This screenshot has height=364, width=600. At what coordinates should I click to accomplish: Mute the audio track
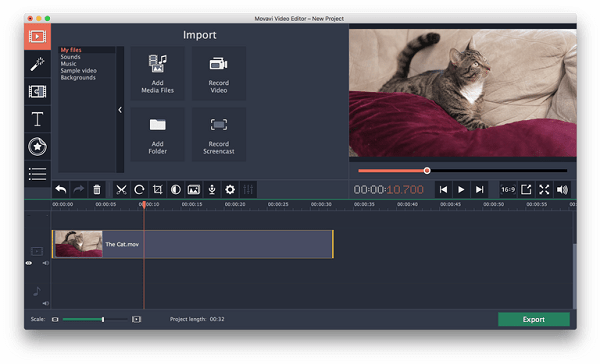pyautogui.click(x=46, y=303)
